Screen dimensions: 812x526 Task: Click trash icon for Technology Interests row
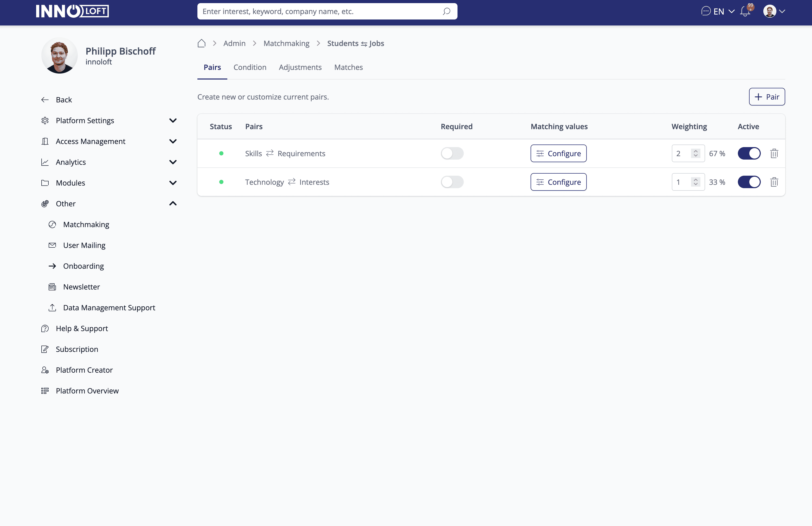point(774,182)
